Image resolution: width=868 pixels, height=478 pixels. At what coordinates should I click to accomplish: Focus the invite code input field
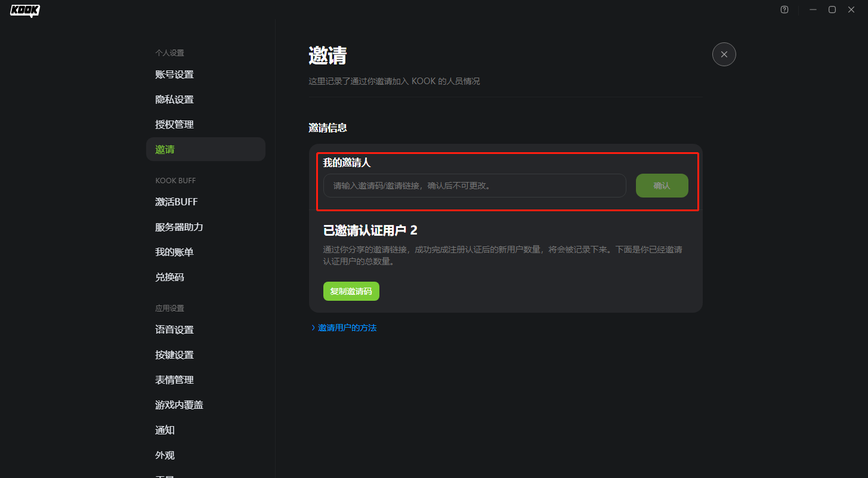(x=474, y=186)
